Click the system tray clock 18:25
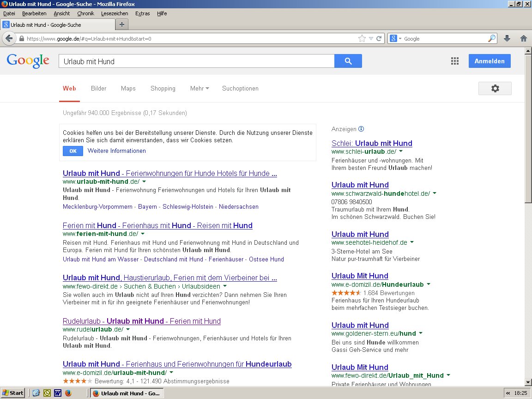The width and height of the screenshot is (532, 399). (521, 393)
